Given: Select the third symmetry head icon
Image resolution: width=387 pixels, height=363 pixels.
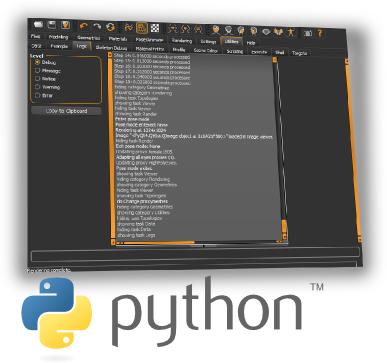Looking at the screenshot, I should 198,29.
